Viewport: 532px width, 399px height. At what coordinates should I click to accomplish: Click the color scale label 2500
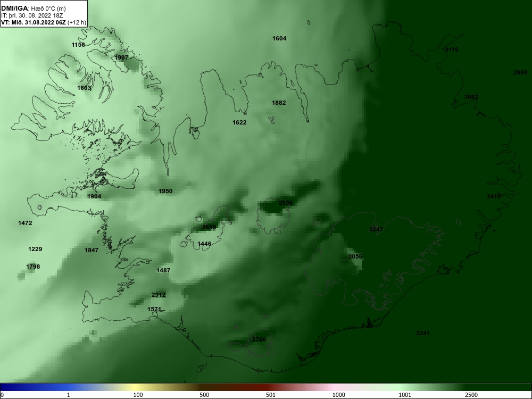[x=471, y=395]
